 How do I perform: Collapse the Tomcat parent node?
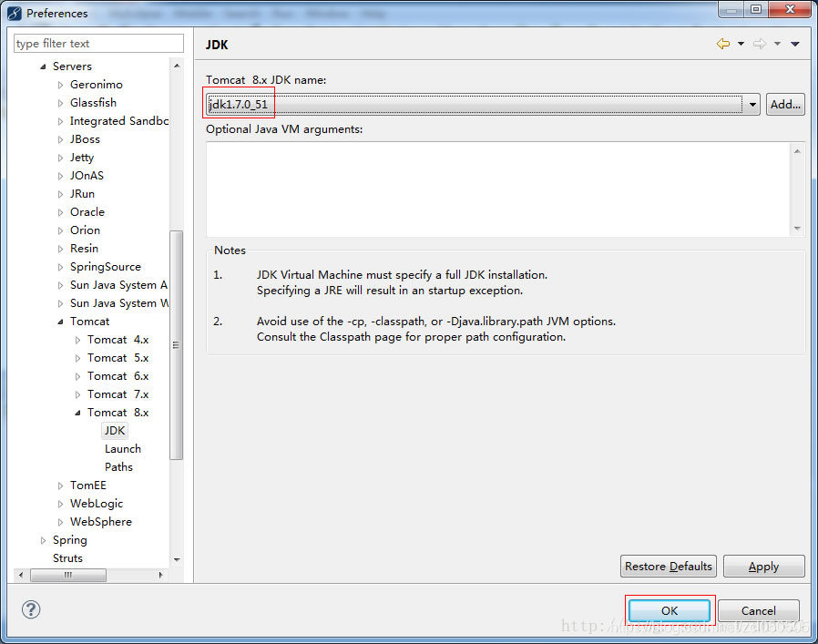[60, 322]
